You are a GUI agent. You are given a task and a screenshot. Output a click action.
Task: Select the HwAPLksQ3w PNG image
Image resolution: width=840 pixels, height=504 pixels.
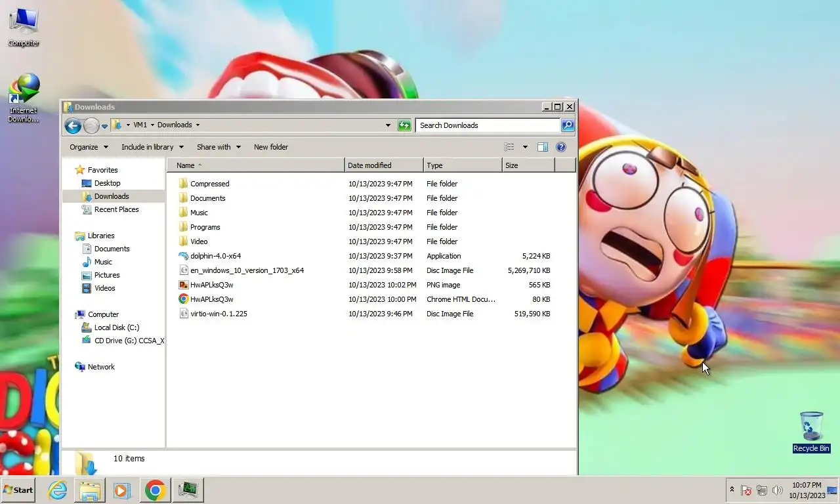(211, 285)
